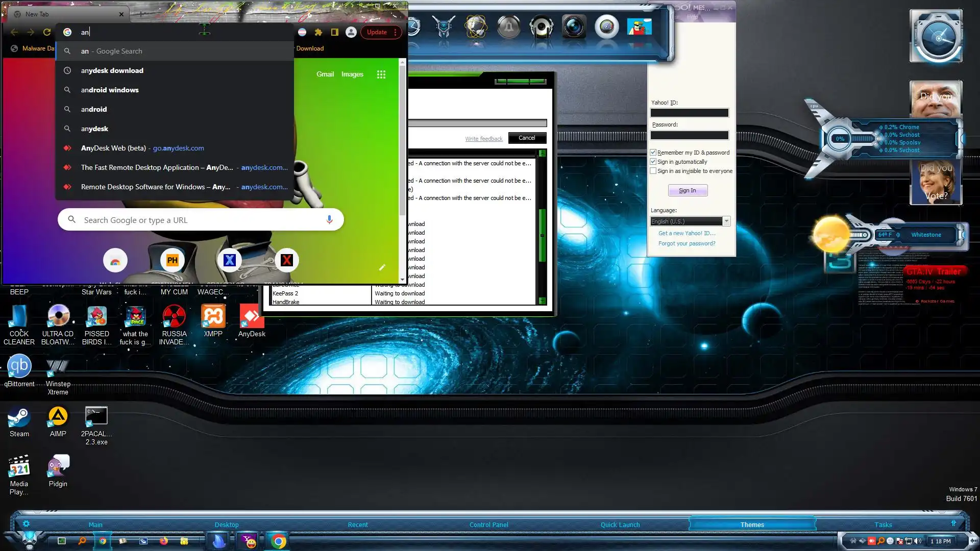Uncheck Sign in automatically

click(653, 162)
